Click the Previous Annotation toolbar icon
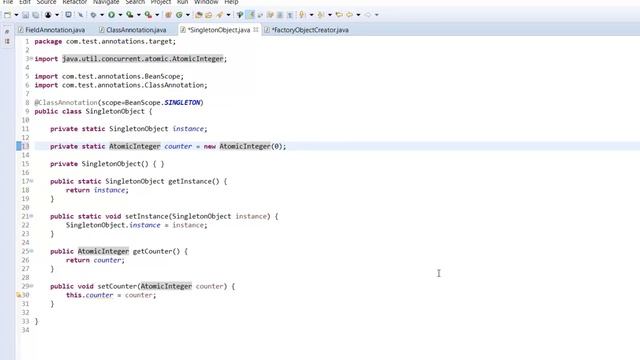640x360 pixels. [321, 15]
